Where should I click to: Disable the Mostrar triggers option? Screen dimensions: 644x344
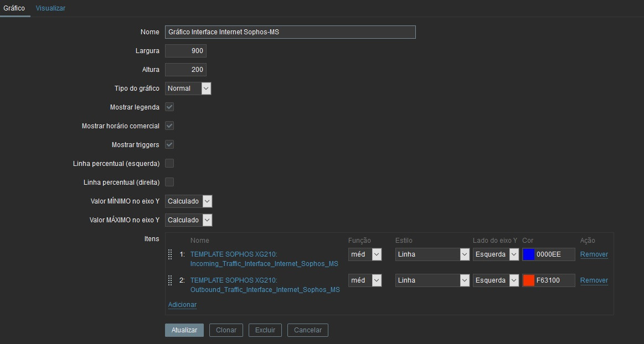(x=169, y=144)
